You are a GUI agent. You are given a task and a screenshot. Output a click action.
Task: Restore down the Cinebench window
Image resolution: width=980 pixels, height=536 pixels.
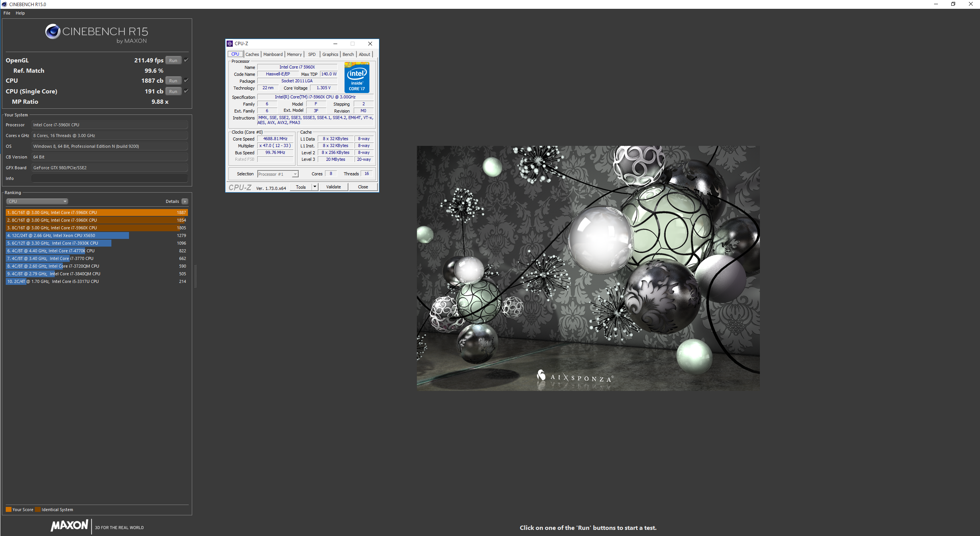click(x=953, y=4)
